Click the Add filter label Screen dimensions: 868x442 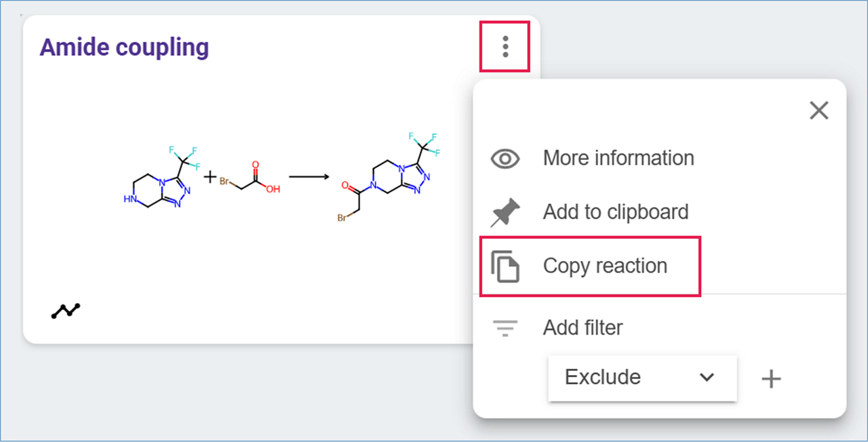click(x=583, y=328)
